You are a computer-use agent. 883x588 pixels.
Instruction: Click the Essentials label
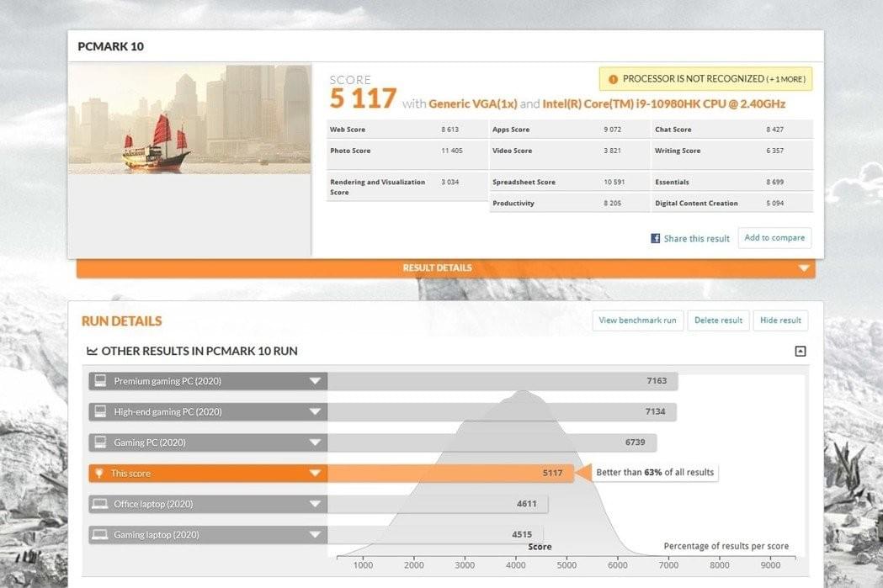tap(672, 183)
